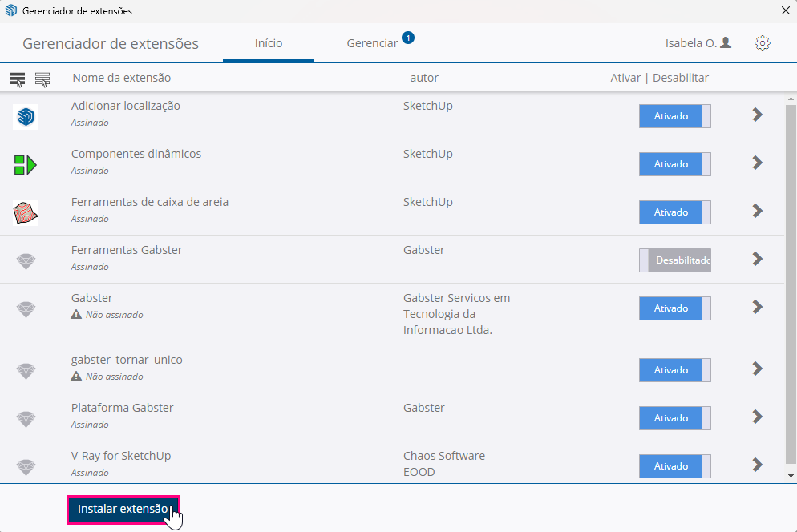Switch to the Gerenciar tab
Viewport: 797px width, 532px height.
point(372,43)
